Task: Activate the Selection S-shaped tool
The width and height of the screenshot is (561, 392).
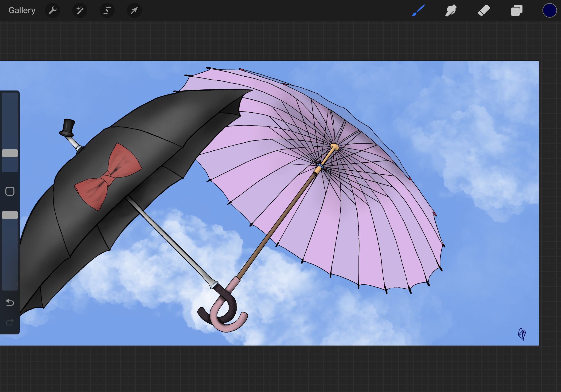Action: (x=107, y=11)
